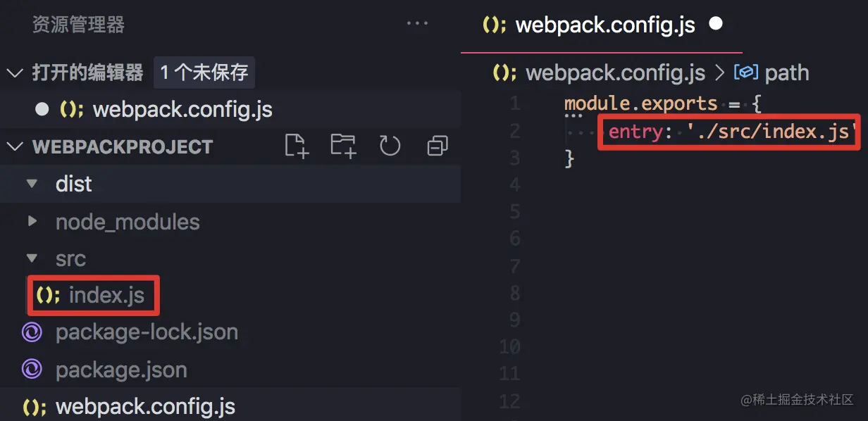Collapse the Open Editors section
The image size is (868, 421).
coord(14,73)
